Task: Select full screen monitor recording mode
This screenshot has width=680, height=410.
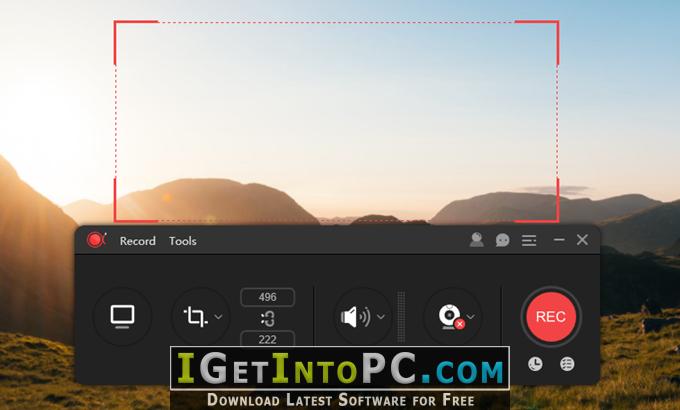Action: [x=122, y=317]
